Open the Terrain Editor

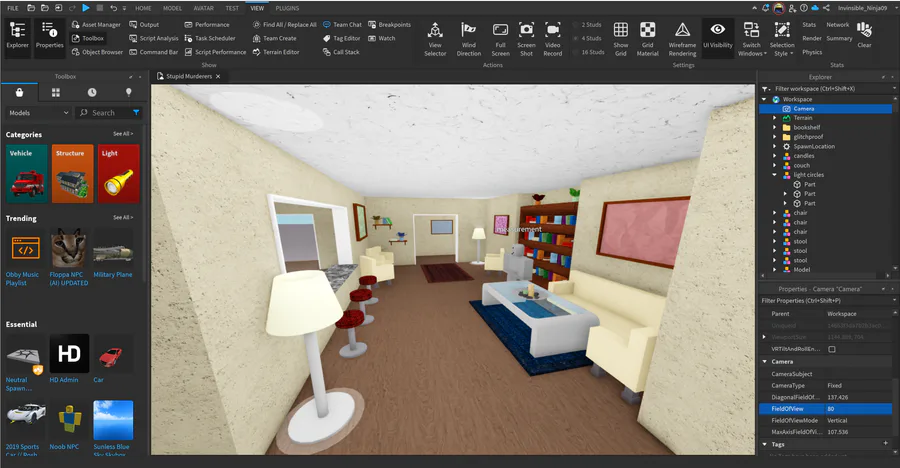click(276, 52)
